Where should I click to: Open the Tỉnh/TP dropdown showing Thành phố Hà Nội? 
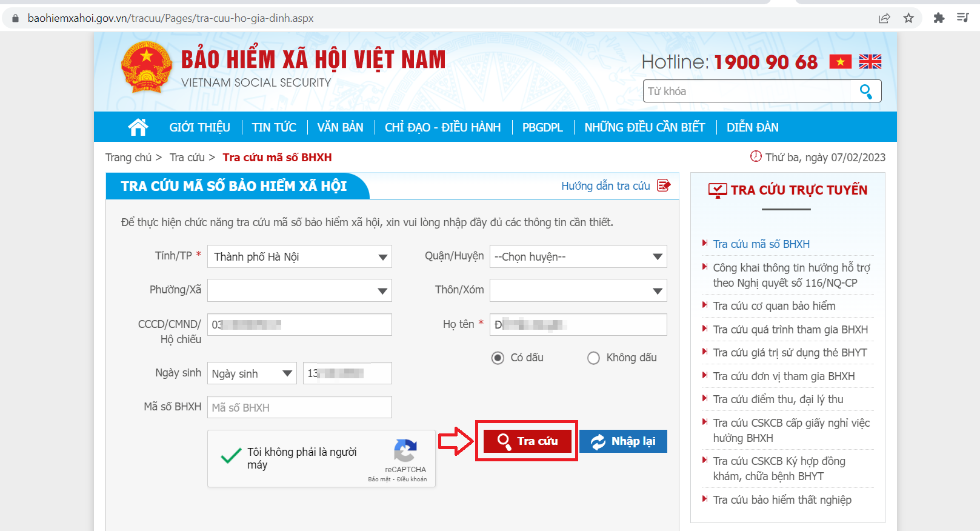(299, 256)
